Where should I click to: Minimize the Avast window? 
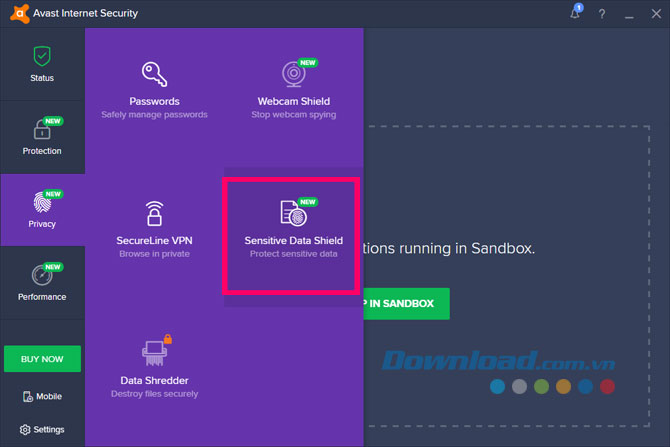tap(629, 15)
